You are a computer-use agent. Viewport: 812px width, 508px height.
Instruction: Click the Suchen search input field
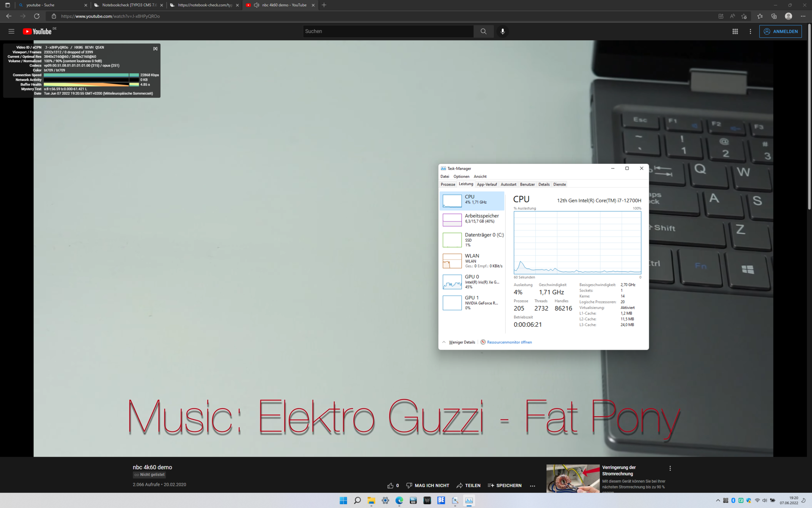388,31
